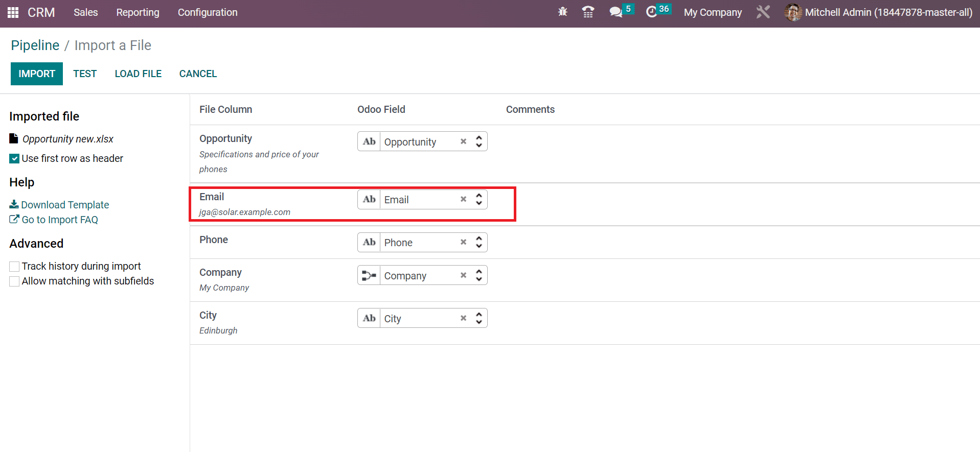Click the Ab type icon in City field
980x452 pixels.
pos(369,318)
